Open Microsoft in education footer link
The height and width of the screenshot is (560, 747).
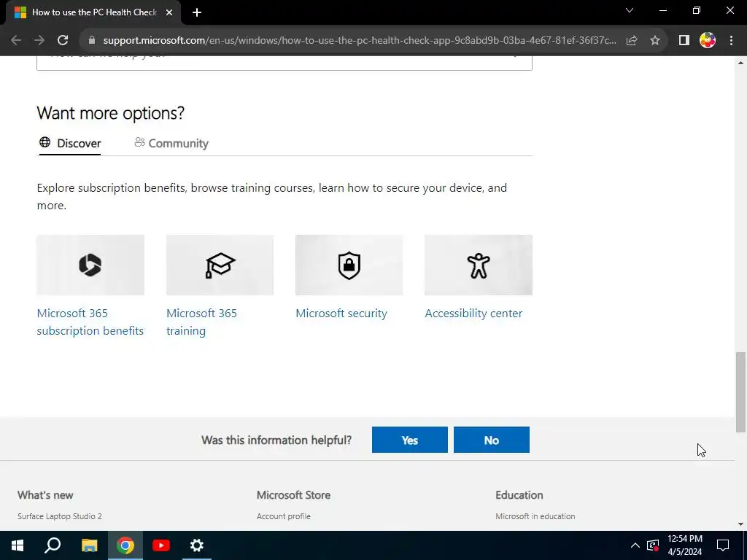535,516
